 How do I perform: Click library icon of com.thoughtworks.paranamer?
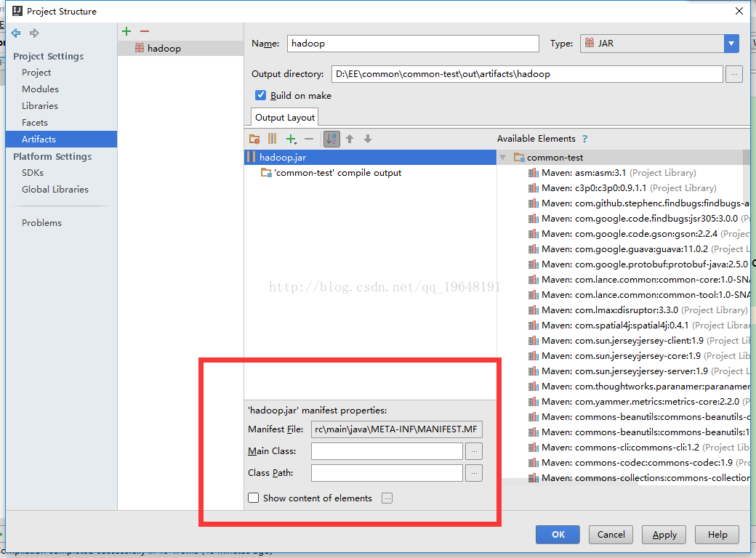click(x=533, y=387)
